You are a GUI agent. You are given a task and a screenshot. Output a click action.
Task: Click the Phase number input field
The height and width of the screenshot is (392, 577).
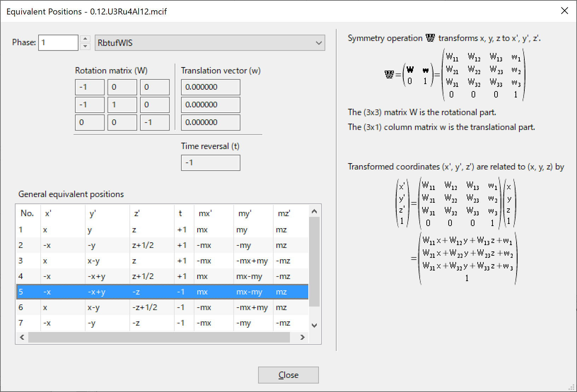[x=58, y=43]
